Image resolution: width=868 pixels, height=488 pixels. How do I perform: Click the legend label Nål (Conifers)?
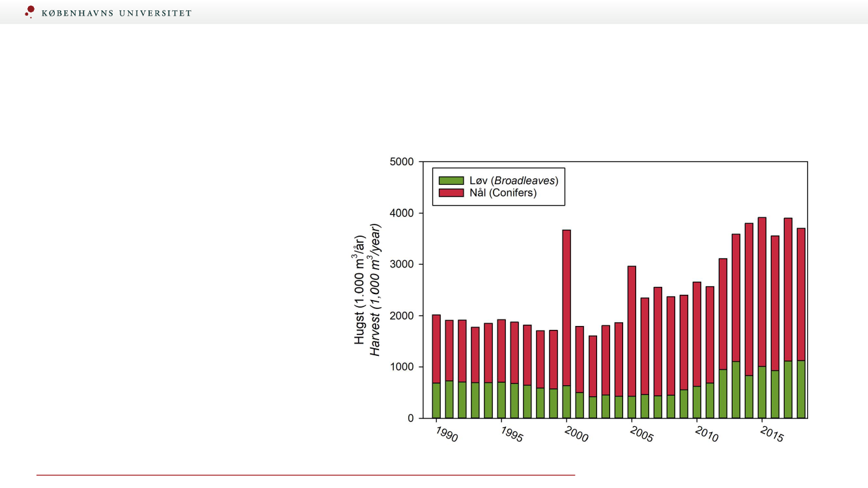click(503, 193)
